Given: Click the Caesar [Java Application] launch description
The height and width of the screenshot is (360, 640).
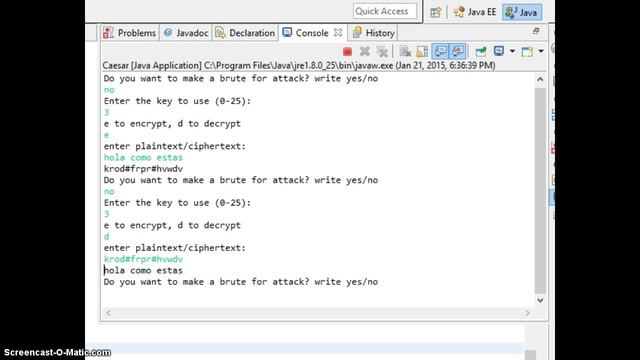Looking at the screenshot, I should [299, 66].
